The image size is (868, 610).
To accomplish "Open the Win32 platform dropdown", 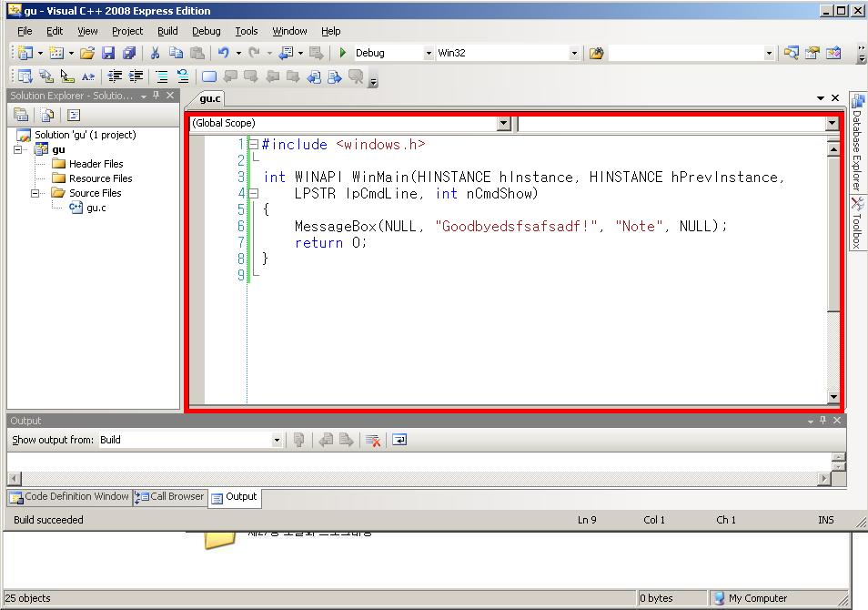I will point(574,53).
